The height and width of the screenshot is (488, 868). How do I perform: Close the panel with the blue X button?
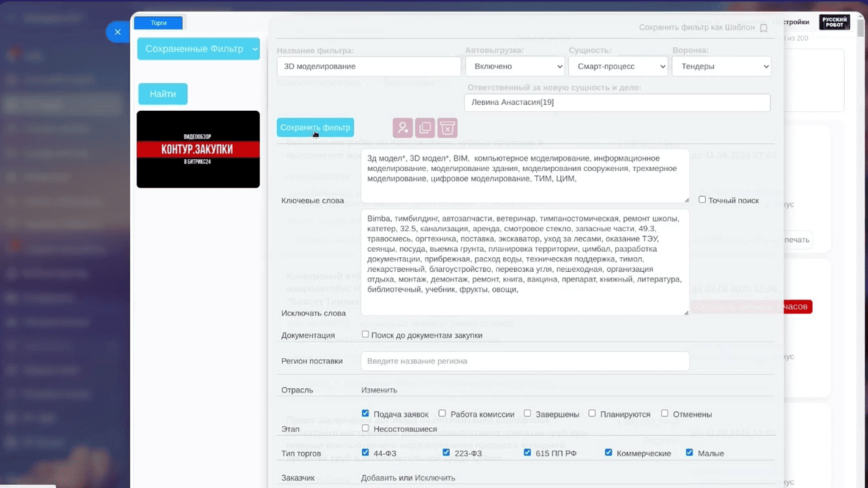tap(118, 32)
